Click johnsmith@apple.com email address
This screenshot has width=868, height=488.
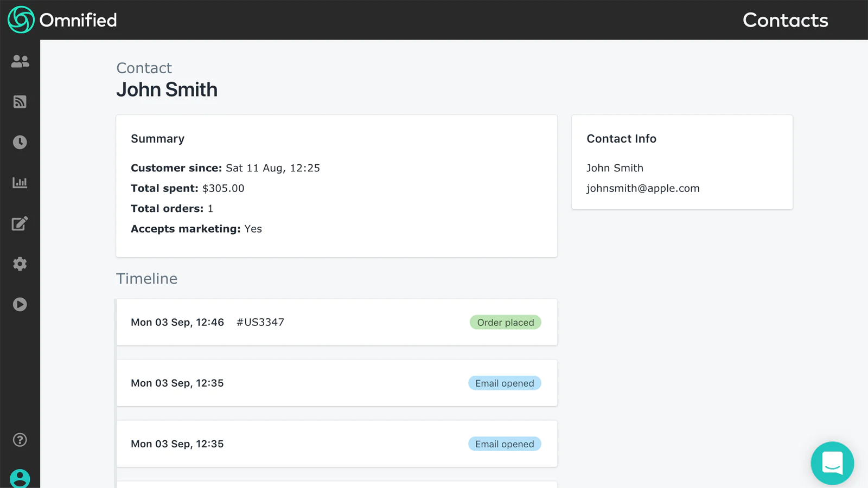(x=643, y=188)
